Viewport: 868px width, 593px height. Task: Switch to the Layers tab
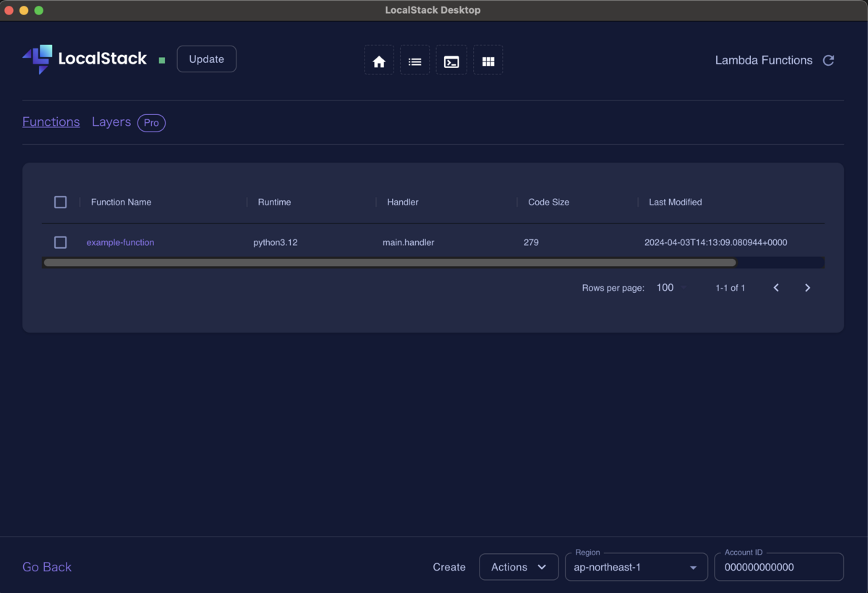111,121
